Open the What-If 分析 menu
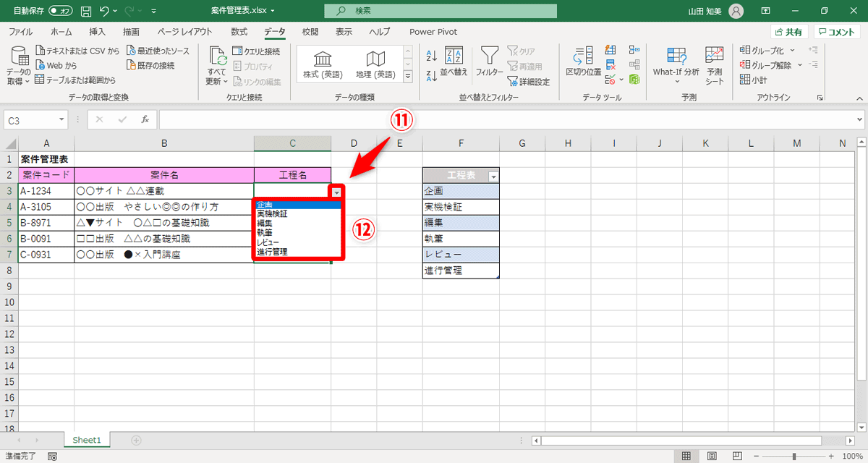868x463 pixels. pyautogui.click(x=676, y=65)
